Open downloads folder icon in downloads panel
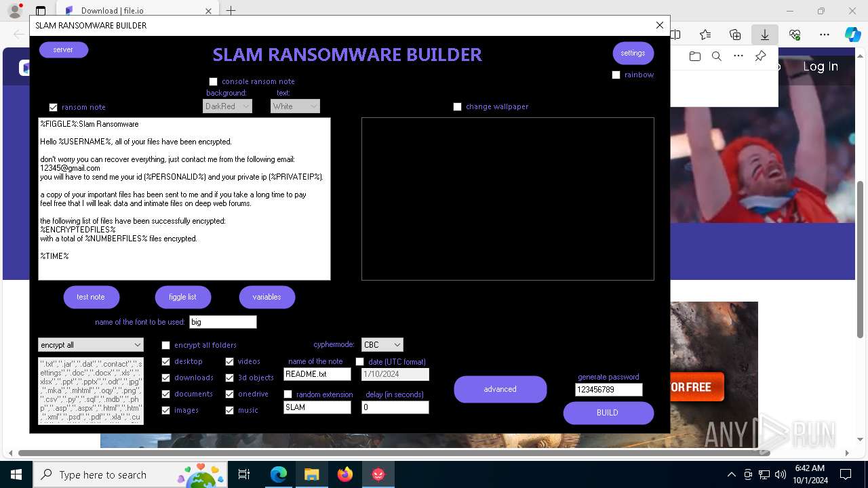Viewport: 868px width, 488px height. pyautogui.click(x=694, y=56)
